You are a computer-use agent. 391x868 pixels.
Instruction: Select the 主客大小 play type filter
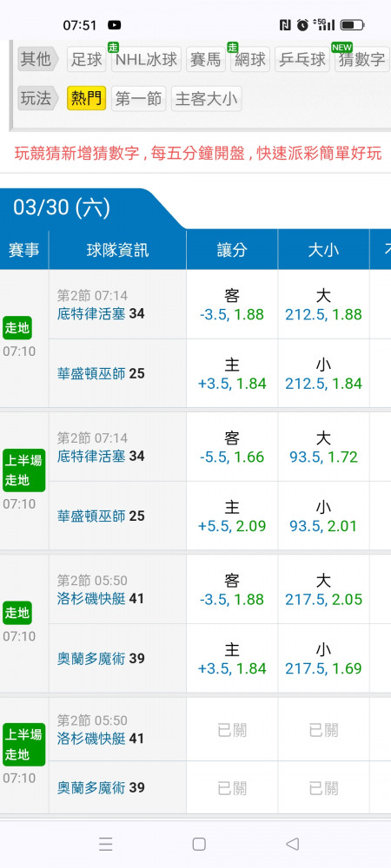click(206, 99)
